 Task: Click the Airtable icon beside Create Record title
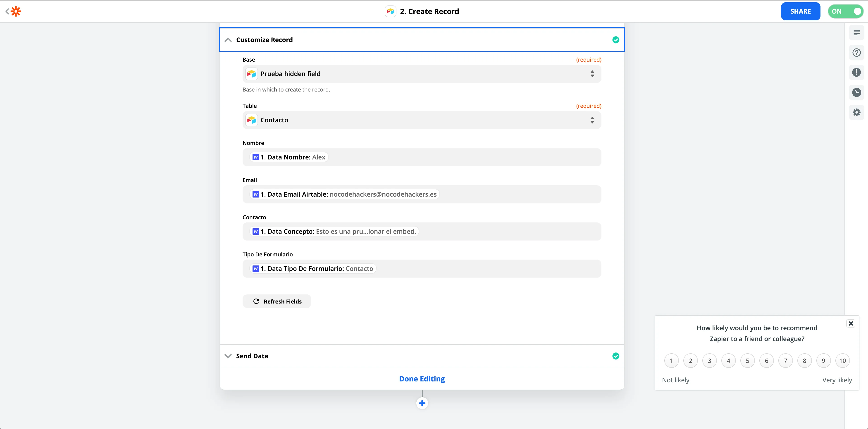click(x=390, y=12)
